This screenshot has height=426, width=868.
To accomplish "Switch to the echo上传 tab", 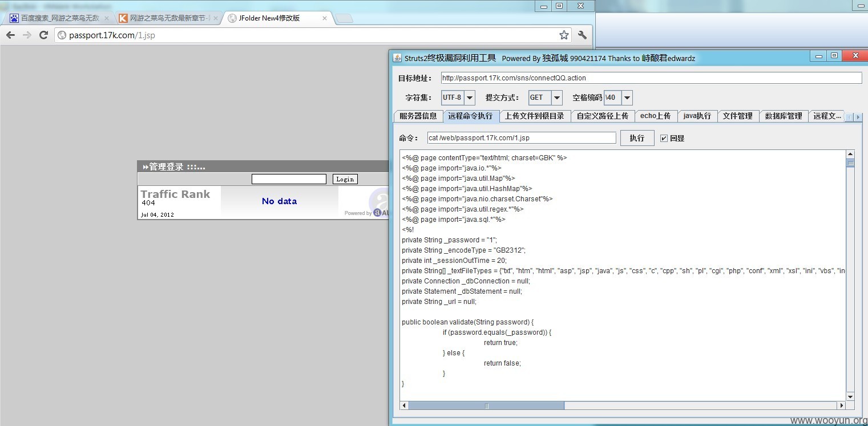I will (655, 116).
